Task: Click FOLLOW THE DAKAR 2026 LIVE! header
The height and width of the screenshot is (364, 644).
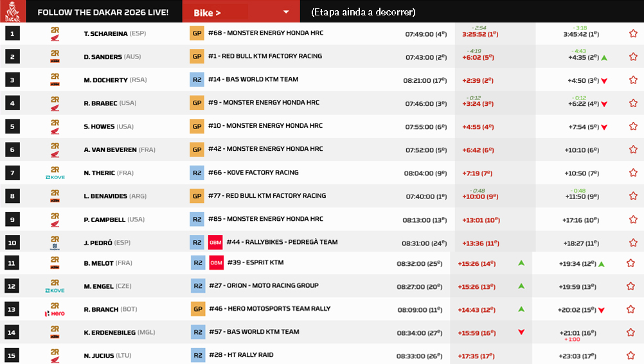Action: pyautogui.click(x=103, y=12)
